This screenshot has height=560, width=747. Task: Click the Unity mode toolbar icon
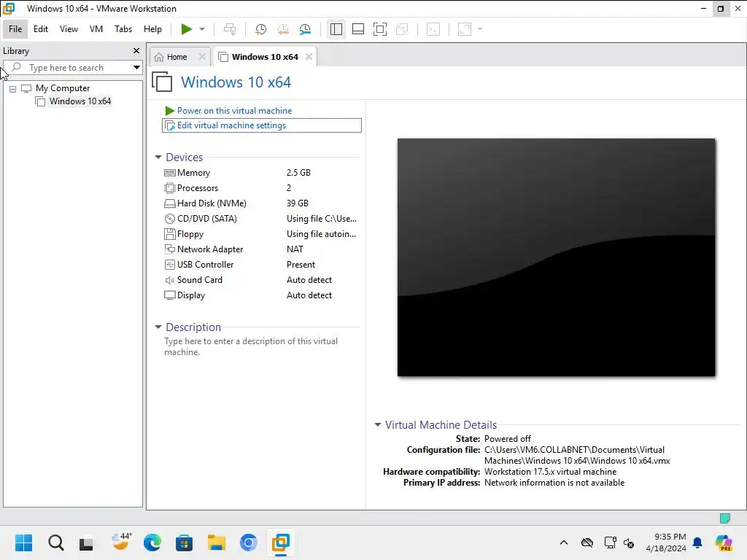pyautogui.click(x=402, y=29)
